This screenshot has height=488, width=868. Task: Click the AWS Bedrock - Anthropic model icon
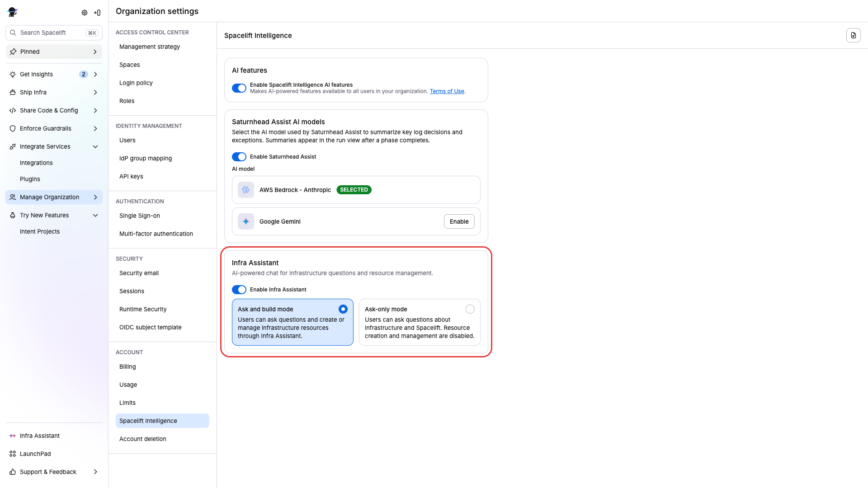click(245, 190)
